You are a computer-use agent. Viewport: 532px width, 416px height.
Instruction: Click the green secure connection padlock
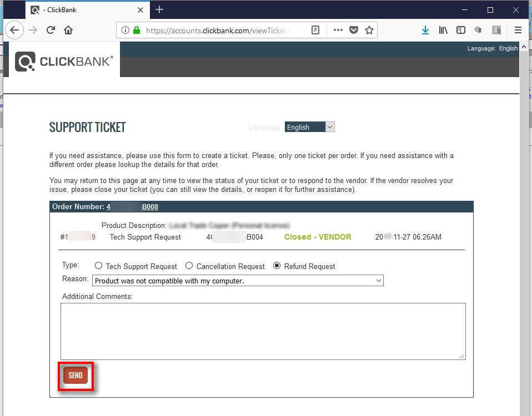click(x=137, y=30)
